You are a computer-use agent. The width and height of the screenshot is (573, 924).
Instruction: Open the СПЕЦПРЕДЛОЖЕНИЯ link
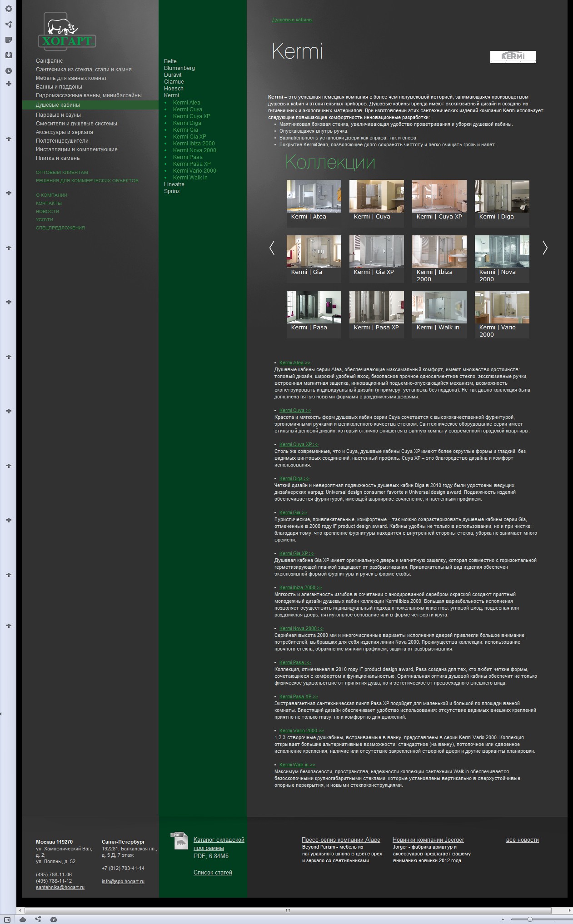pos(60,228)
